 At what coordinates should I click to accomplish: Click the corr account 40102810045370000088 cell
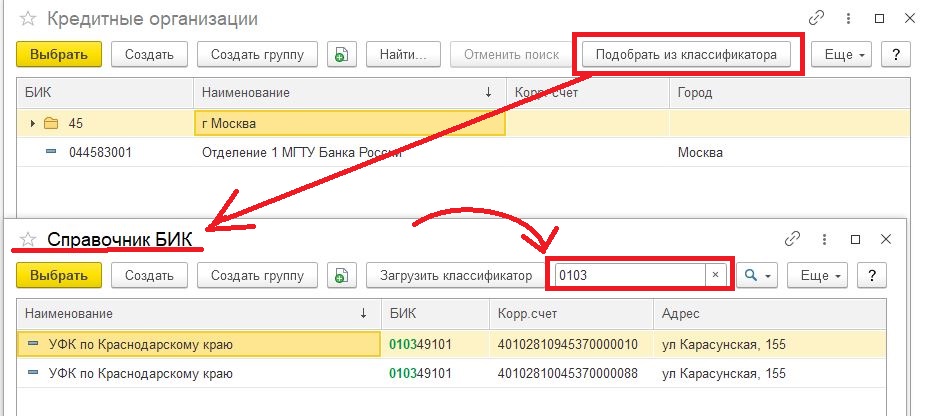pyautogui.click(x=572, y=373)
